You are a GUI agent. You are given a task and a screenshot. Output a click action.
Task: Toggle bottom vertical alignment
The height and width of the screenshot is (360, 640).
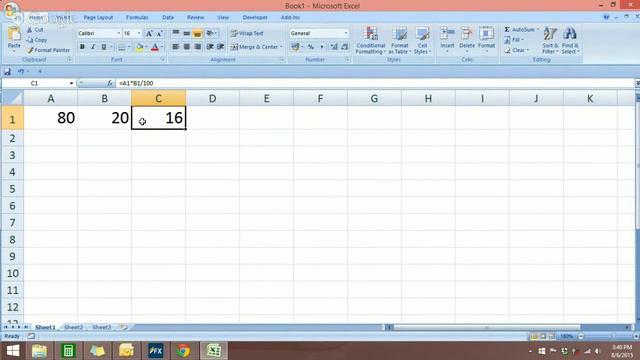198,33
